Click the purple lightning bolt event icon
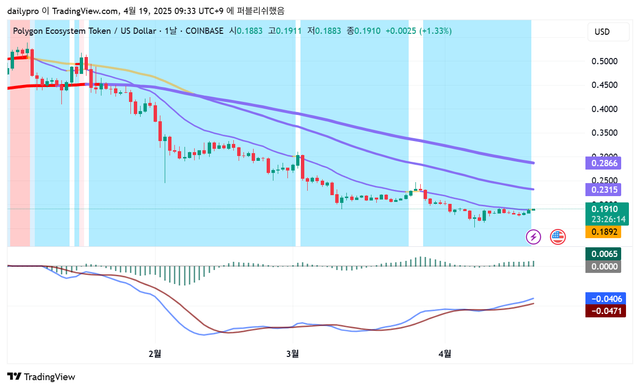Viewport: 640px width, 389px height. [x=533, y=237]
